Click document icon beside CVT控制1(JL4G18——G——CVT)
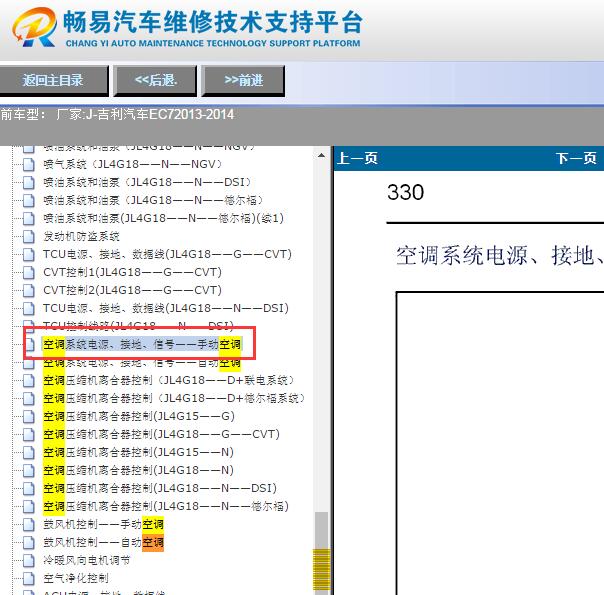 29,272
